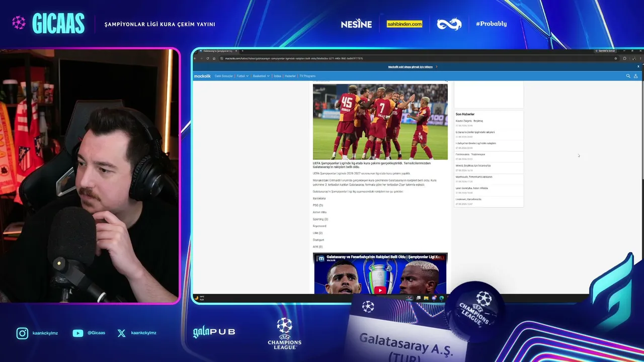
Task: Open a new browser tab
Action: pos(243,51)
